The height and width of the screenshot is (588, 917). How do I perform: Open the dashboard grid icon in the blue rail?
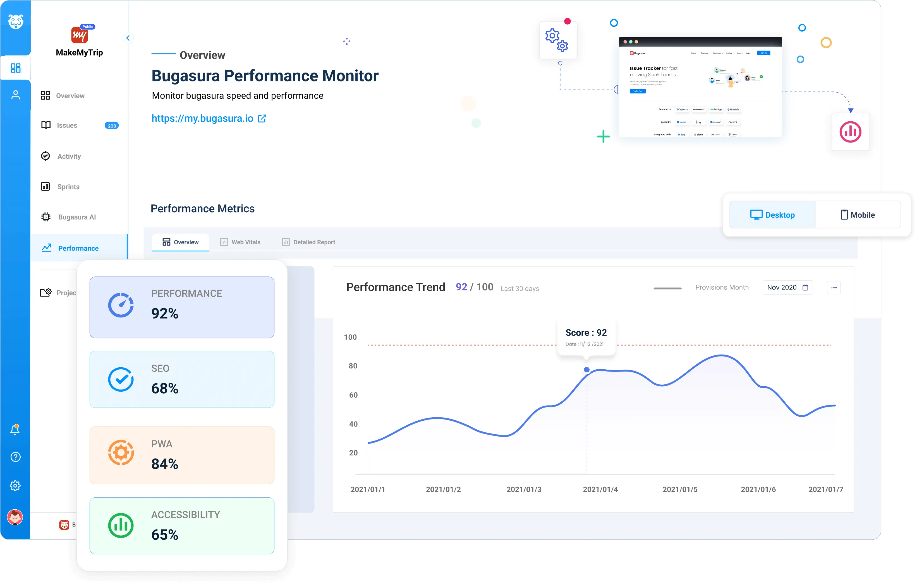coord(16,68)
